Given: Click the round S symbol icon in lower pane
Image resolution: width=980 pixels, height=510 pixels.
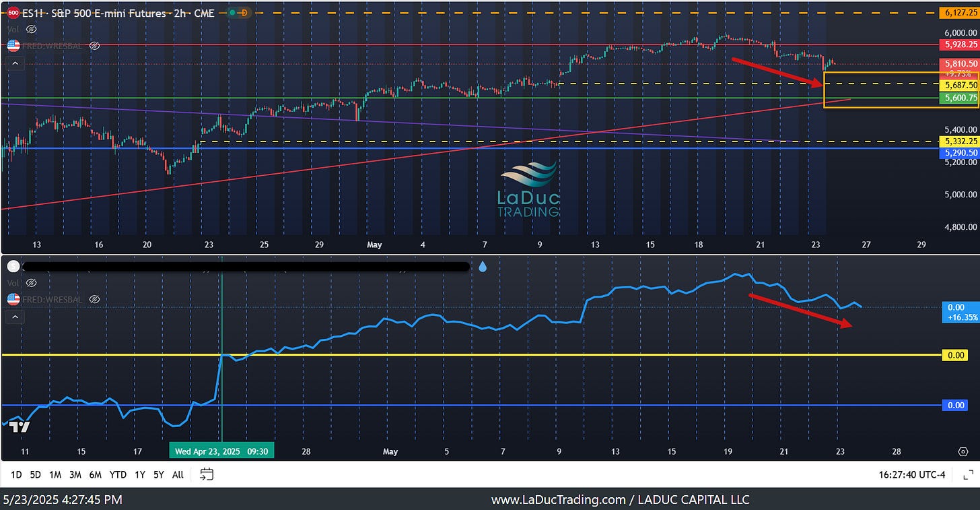Looking at the screenshot, I should coord(13,266).
